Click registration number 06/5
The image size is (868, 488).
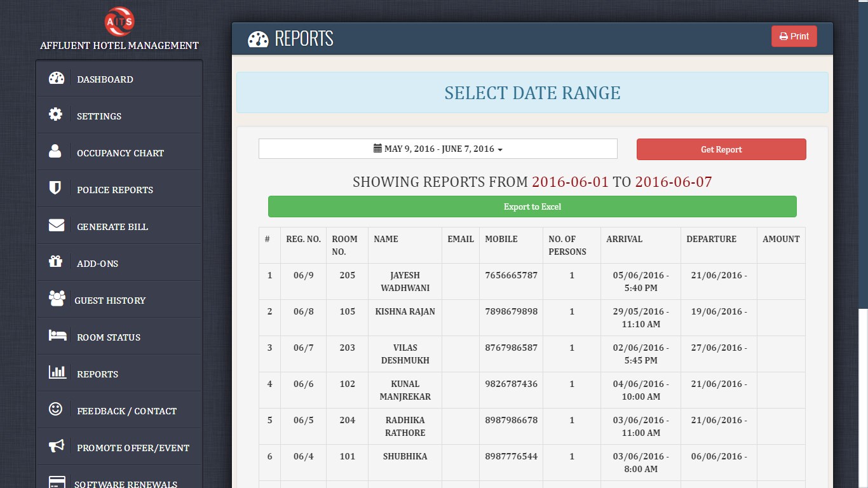point(304,420)
